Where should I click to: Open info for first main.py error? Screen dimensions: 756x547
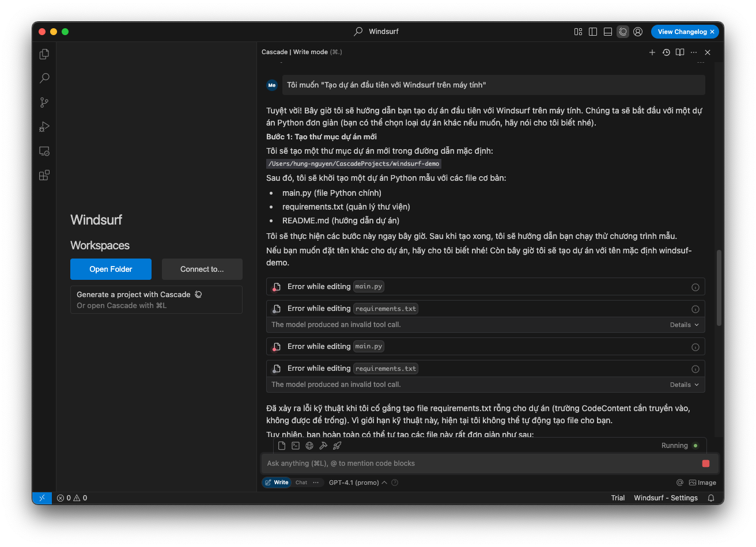click(x=695, y=287)
